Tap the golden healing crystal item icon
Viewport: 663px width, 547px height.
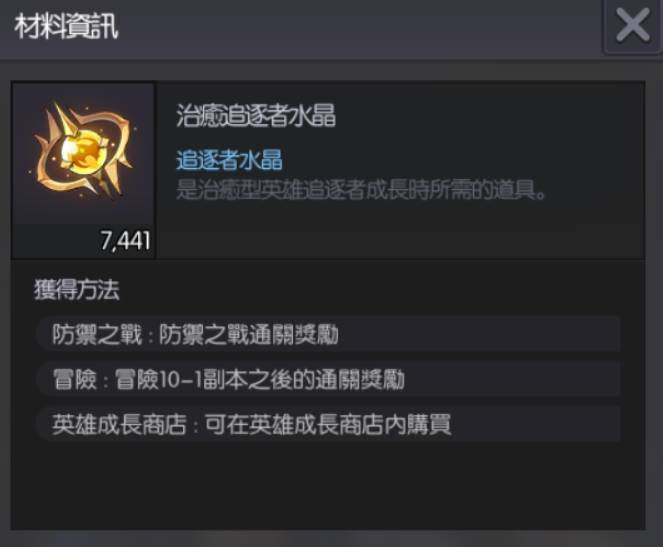pyautogui.click(x=83, y=149)
